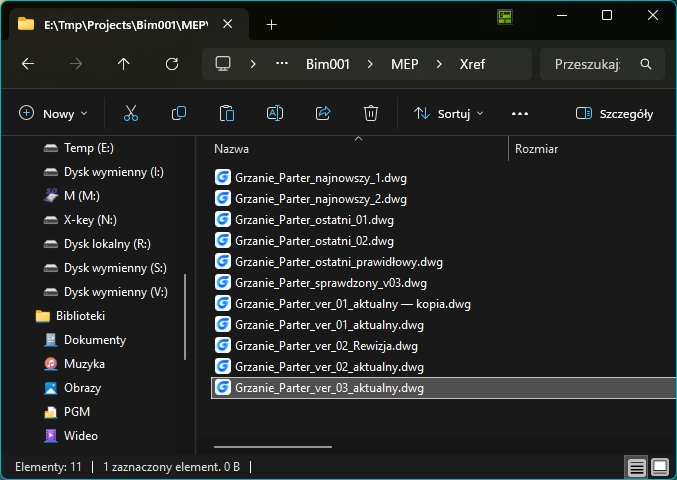Click the Delete trash icon
The height and width of the screenshot is (480, 677).
click(x=371, y=114)
